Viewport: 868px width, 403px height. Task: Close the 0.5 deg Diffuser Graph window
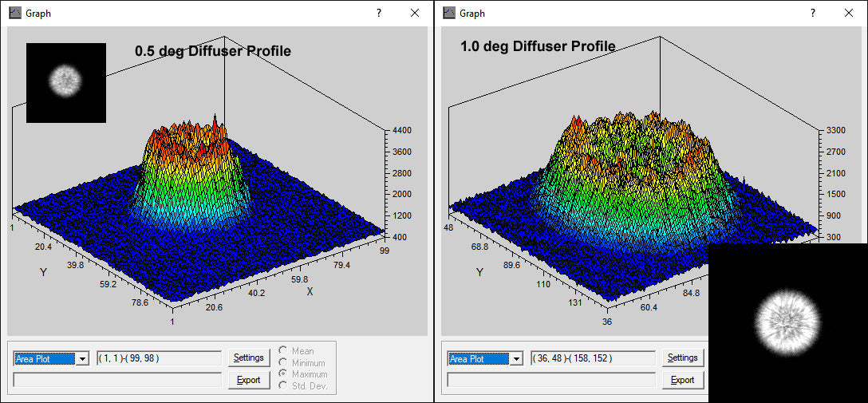click(415, 13)
